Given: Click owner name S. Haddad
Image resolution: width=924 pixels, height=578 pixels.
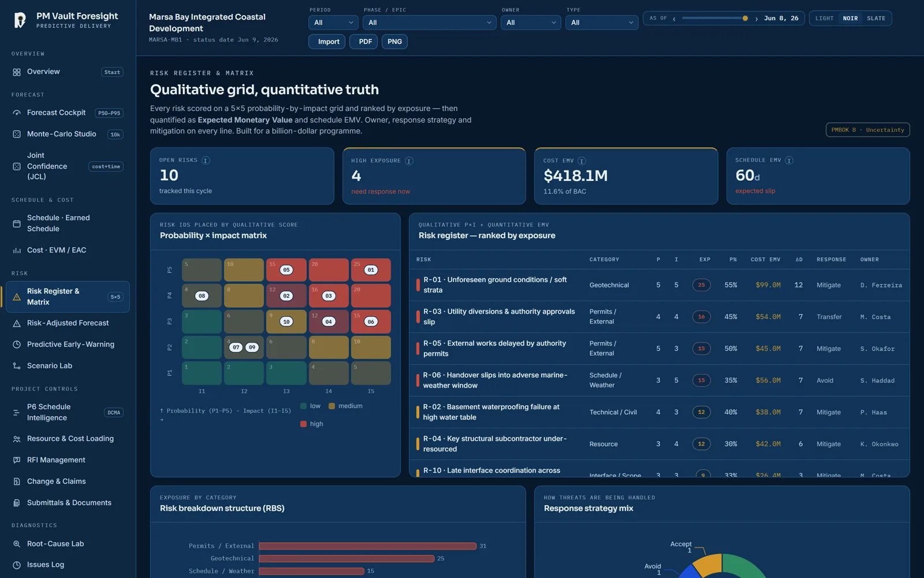Looking at the screenshot, I should 877,381.
